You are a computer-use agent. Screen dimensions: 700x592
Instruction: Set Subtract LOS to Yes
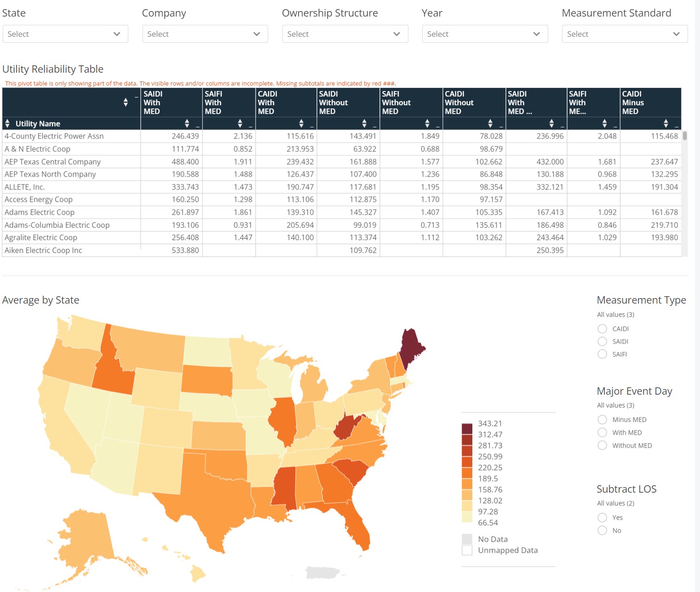[x=602, y=517]
